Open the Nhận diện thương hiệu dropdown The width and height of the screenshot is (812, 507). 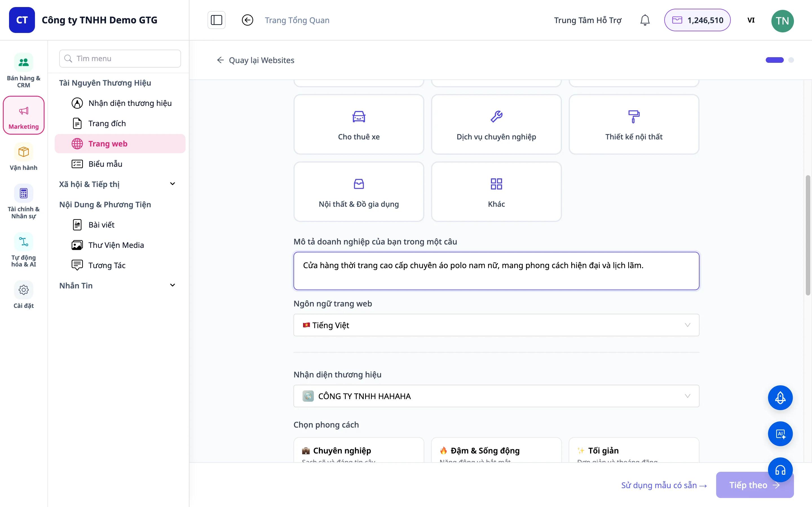click(496, 396)
